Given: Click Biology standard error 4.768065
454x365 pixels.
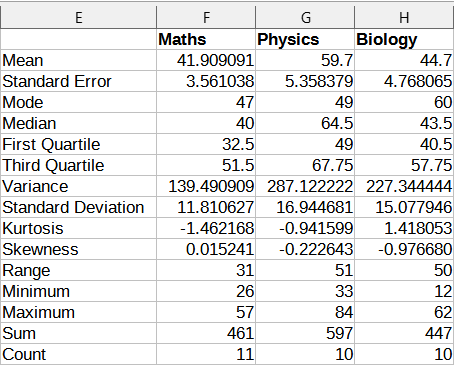Looking at the screenshot, I should pos(404,81).
